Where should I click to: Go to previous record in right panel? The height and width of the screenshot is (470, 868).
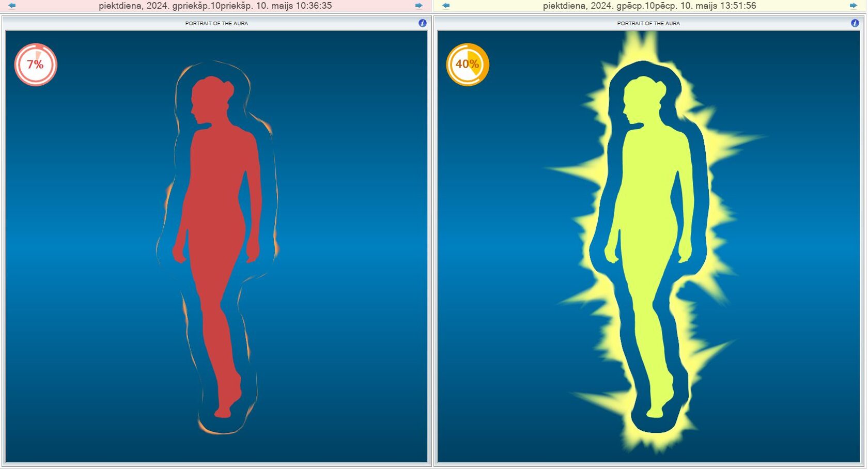(x=446, y=6)
